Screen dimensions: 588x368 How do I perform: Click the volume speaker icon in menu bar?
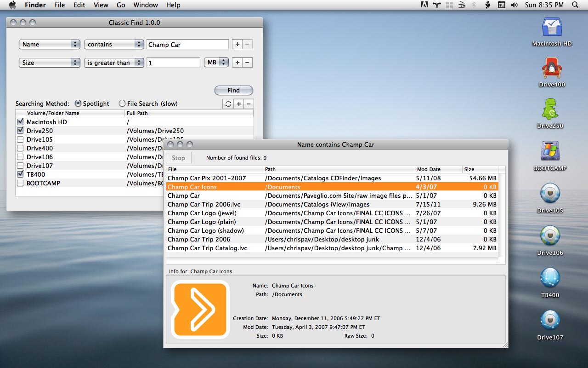pyautogui.click(x=514, y=5)
